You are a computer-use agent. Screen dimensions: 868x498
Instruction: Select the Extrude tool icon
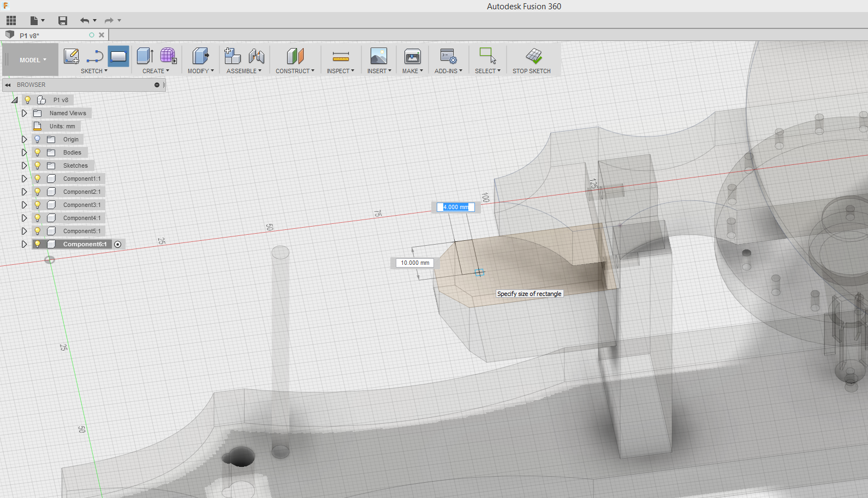pos(145,56)
